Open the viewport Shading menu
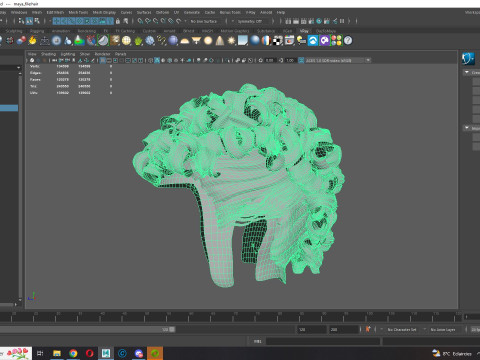Viewport: 480px width, 360px height. pyautogui.click(x=48, y=54)
